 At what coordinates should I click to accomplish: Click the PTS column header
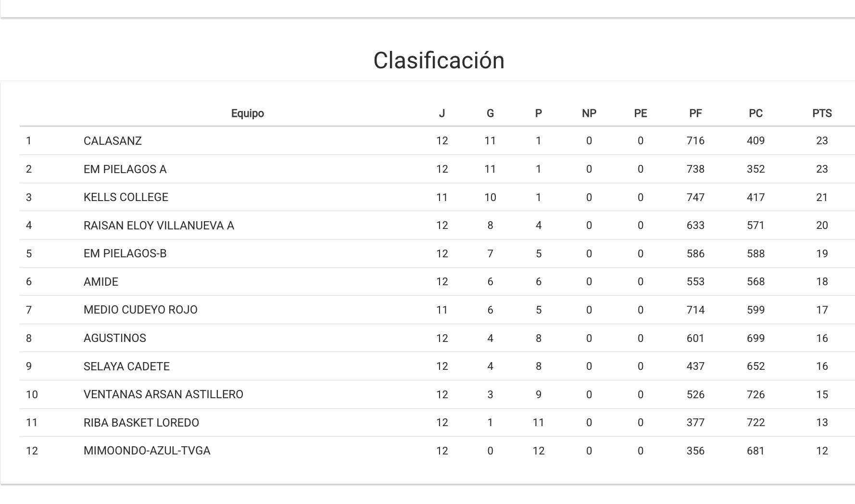(x=822, y=113)
